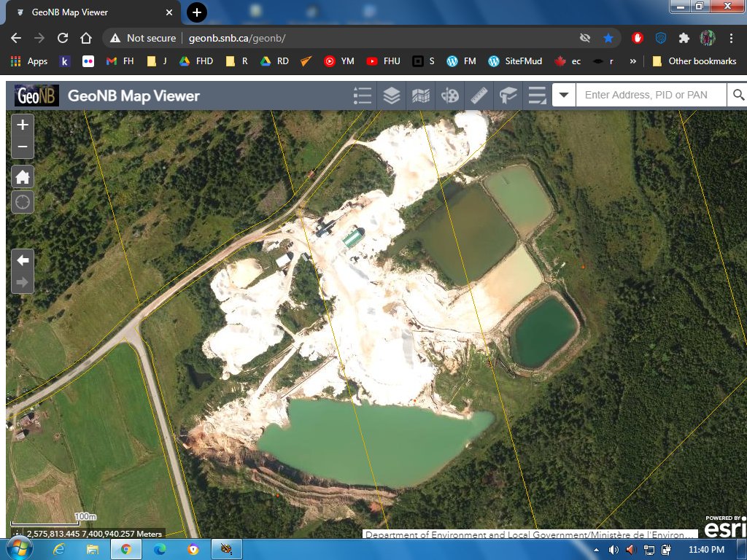Open the Other bookmarks folder
Image resolution: width=747 pixels, height=560 pixels.
coord(694,61)
